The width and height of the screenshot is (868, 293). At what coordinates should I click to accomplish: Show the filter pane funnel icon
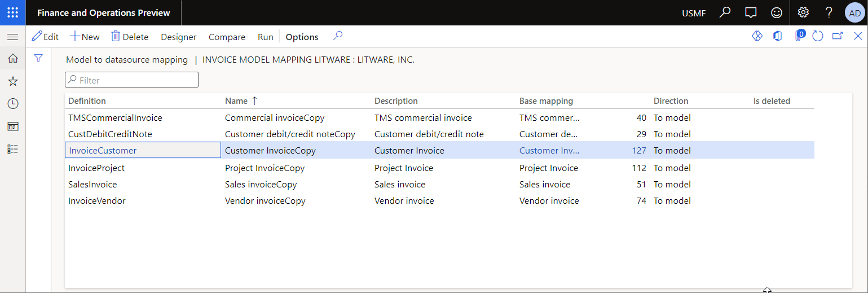(x=38, y=58)
